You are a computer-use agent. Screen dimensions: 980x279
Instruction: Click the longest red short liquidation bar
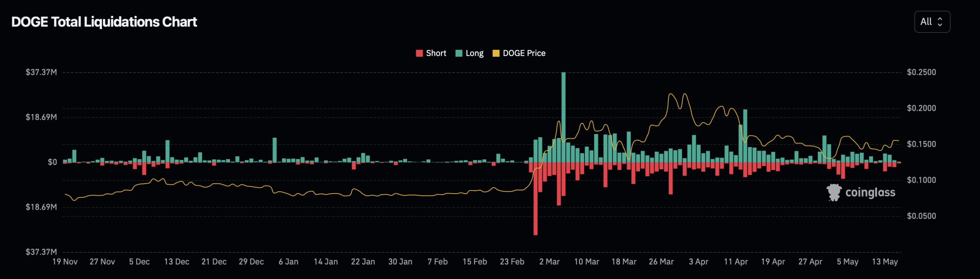click(536, 199)
